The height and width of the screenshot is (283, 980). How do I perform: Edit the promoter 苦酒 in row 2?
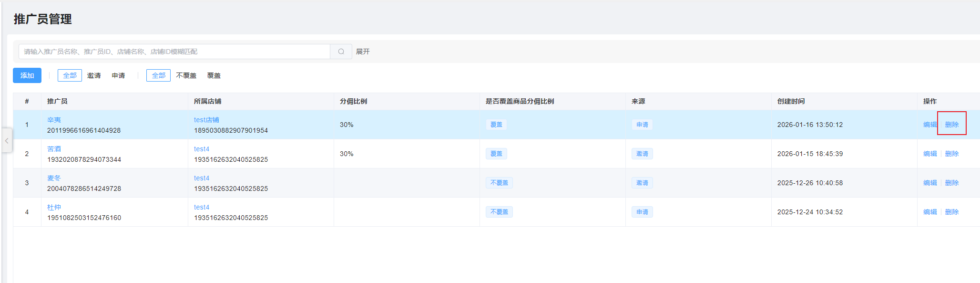929,154
